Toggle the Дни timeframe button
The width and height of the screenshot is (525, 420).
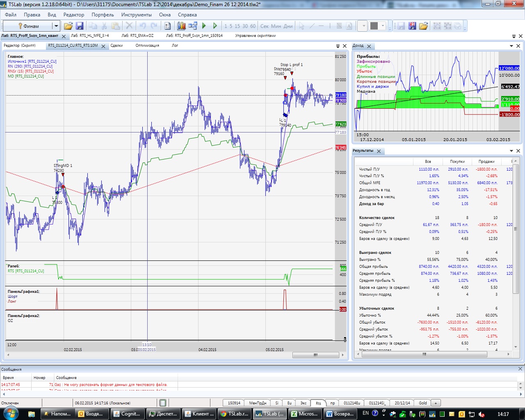(x=288, y=26)
